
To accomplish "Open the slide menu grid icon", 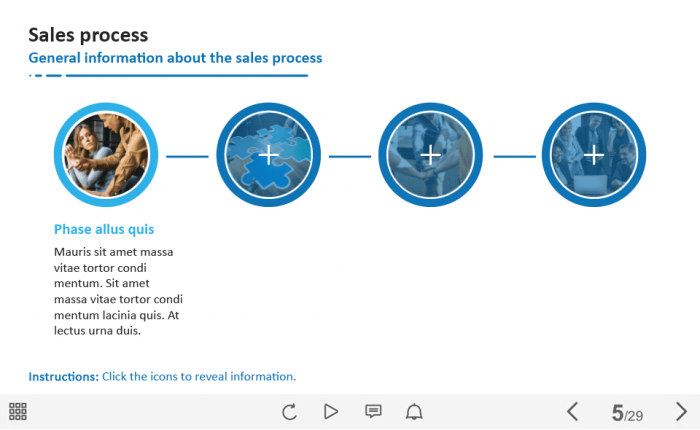I will pos(18,411).
